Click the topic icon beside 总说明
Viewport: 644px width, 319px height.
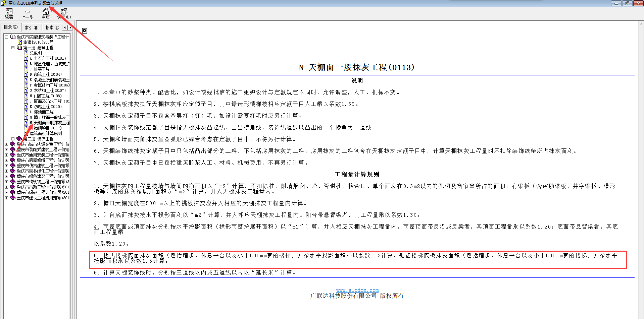(26, 53)
